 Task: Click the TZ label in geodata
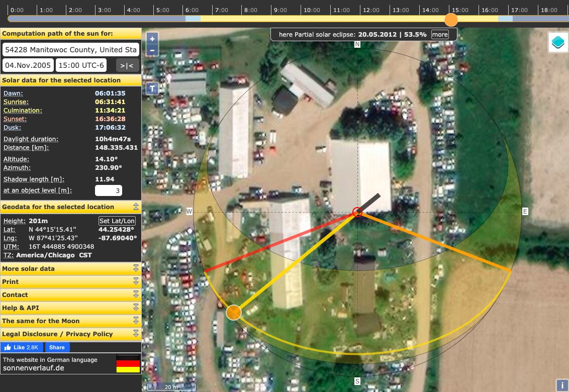(x=8, y=255)
